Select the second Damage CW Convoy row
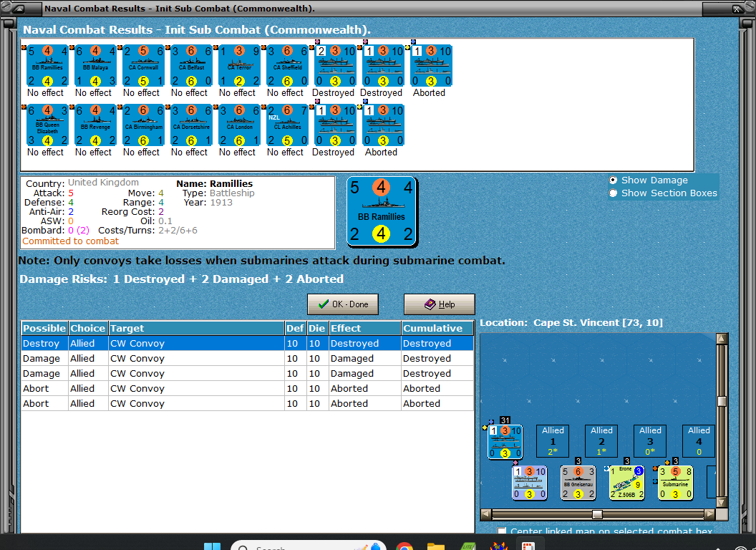Screen dimensions: 756x550 pyautogui.click(x=247, y=373)
